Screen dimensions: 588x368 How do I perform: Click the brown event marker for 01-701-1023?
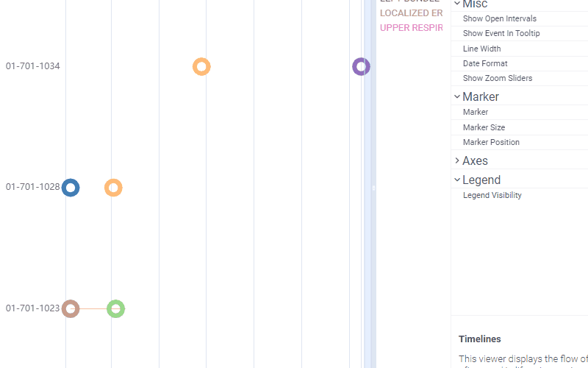(x=71, y=308)
